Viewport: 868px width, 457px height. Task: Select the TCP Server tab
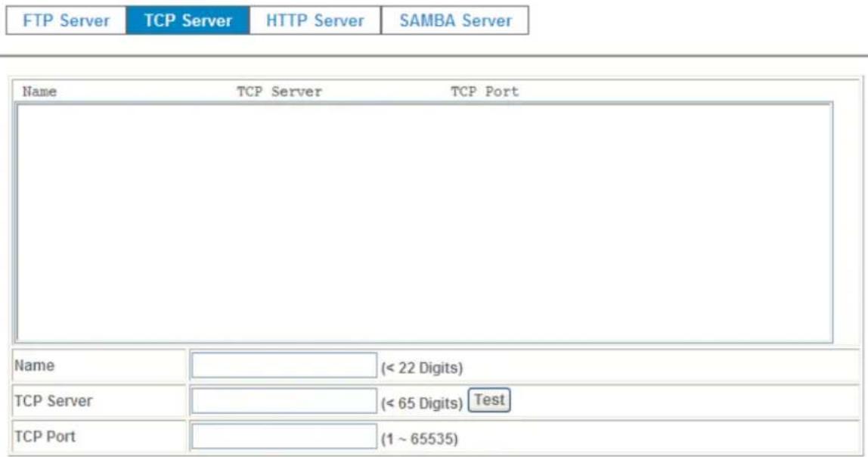click(x=188, y=20)
